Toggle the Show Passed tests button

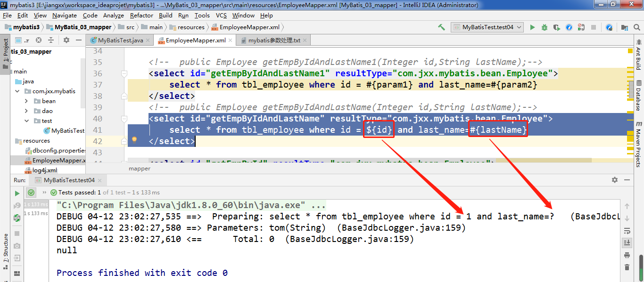click(31, 193)
